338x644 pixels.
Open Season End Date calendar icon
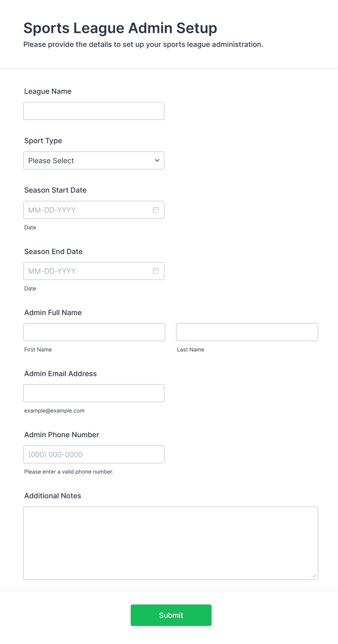point(156,271)
